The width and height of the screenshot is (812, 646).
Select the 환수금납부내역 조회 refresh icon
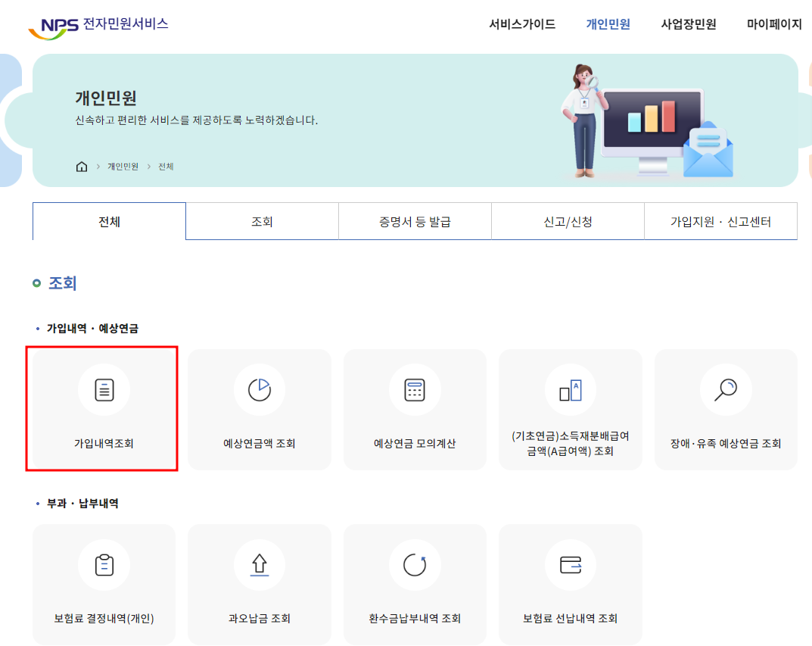(415, 563)
